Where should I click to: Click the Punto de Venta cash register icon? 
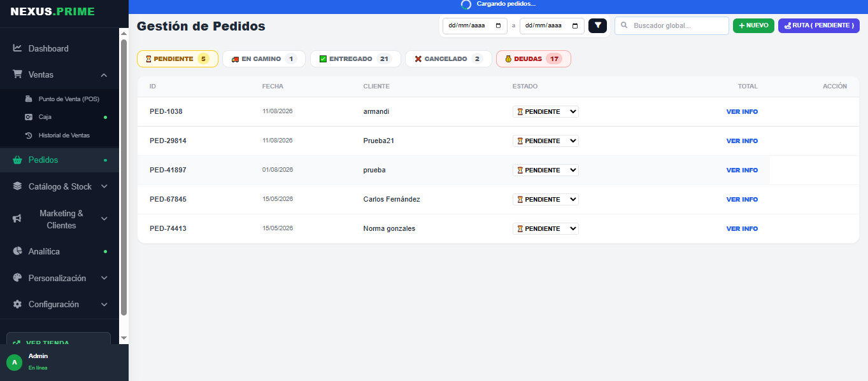tap(28, 99)
